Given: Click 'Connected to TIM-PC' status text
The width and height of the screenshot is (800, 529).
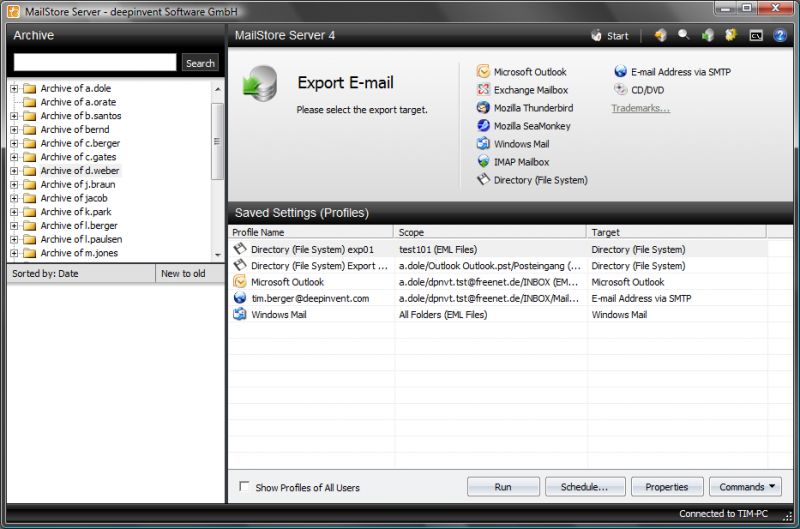Looking at the screenshot, I should [x=723, y=514].
